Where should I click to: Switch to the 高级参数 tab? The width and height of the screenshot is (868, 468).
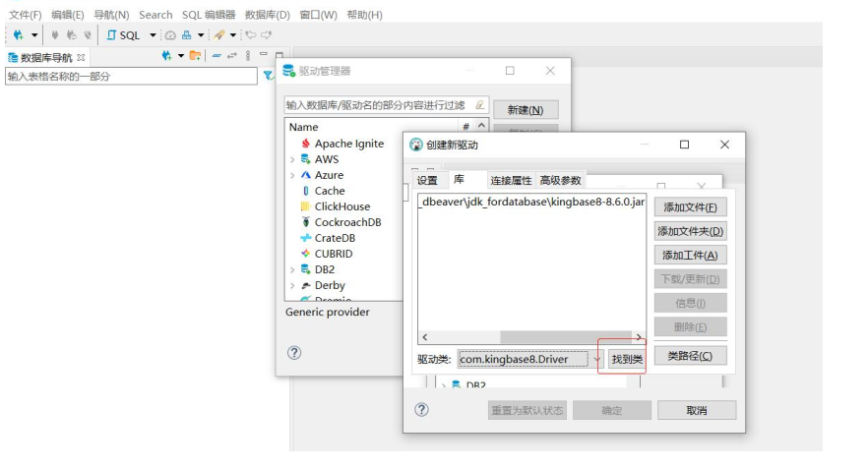[560, 180]
